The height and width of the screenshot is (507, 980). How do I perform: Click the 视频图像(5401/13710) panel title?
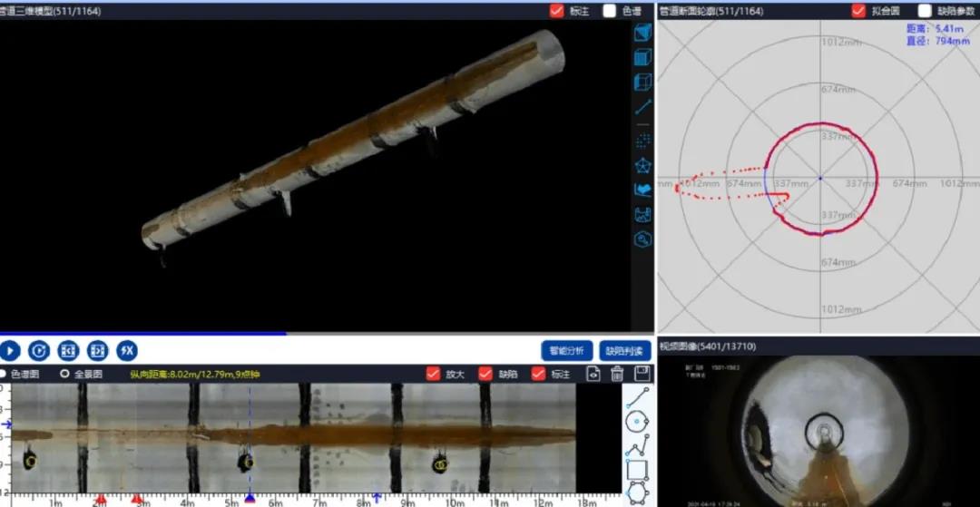pos(708,346)
